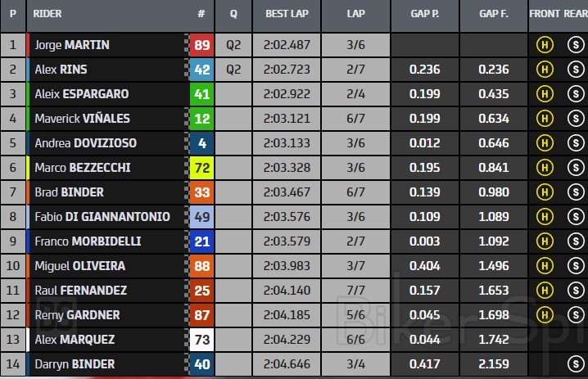Click the LAP column header
Screen dimensions: 588x379
[355, 14]
